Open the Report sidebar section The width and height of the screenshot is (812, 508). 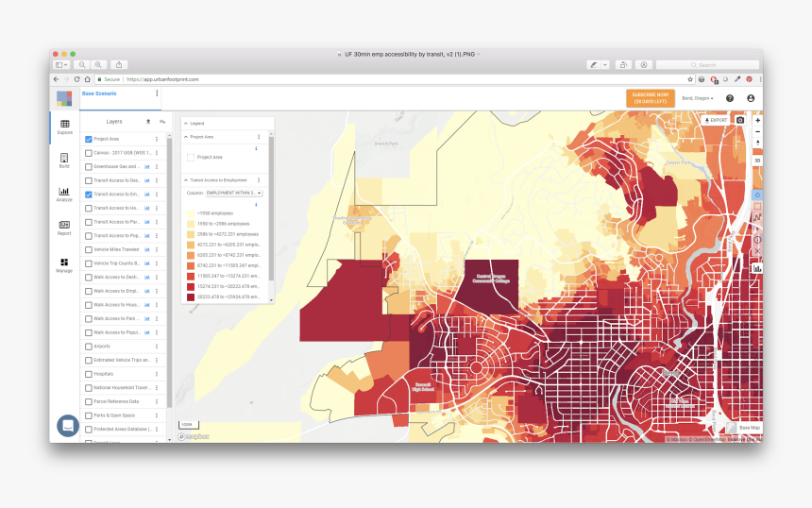pos(64,228)
